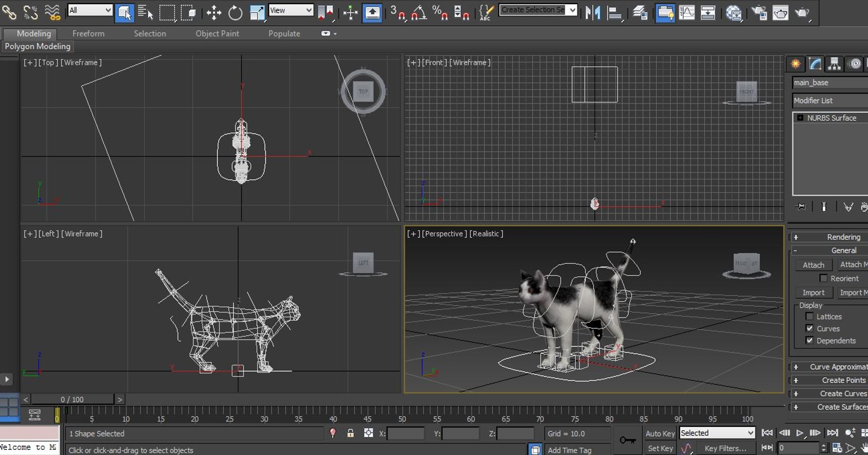Open the View reference coordinate dropdown
Viewport: 868px width, 455px height.
(x=291, y=10)
